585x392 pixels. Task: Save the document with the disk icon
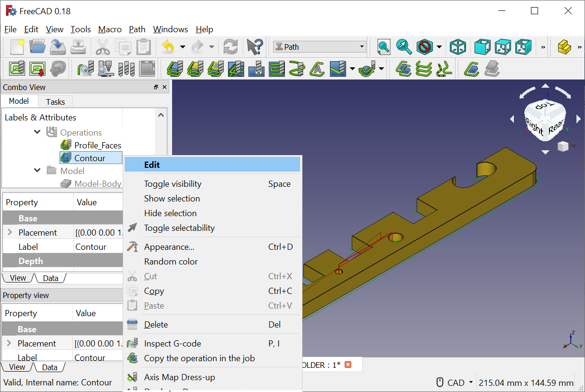[58, 47]
